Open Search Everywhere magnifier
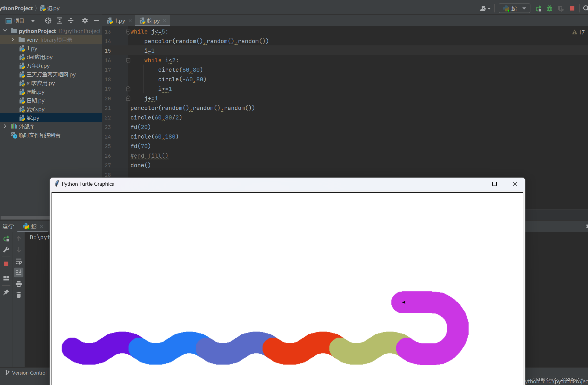This screenshot has height=385, width=588. (x=585, y=8)
